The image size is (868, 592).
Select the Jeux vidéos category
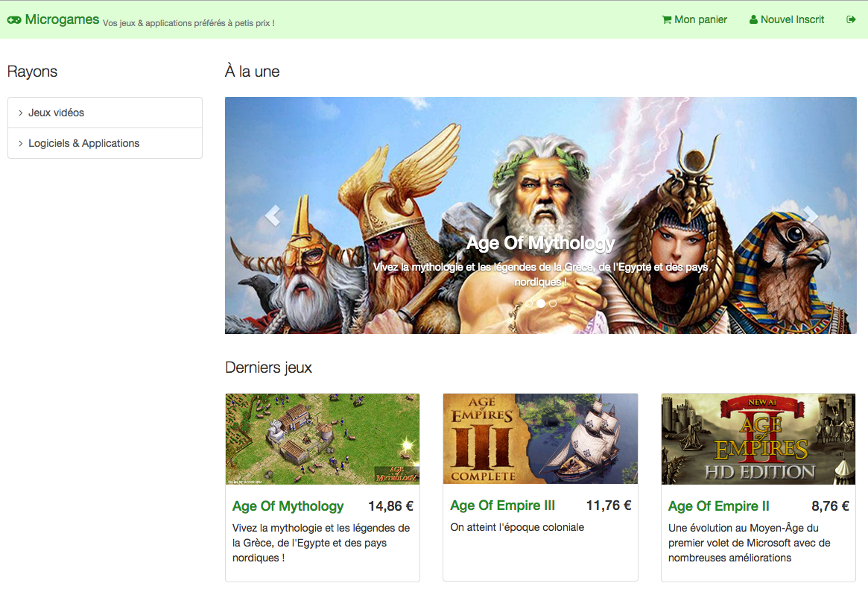(x=105, y=113)
